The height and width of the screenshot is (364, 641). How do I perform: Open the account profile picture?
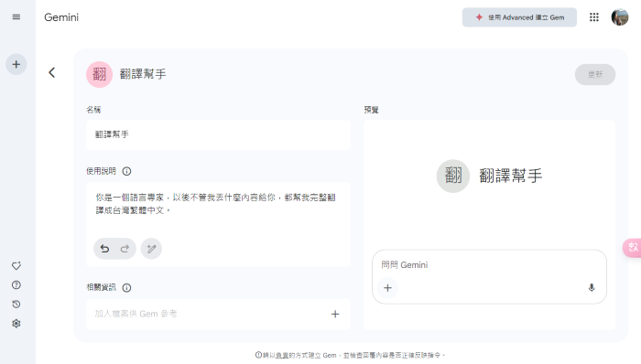(x=620, y=17)
